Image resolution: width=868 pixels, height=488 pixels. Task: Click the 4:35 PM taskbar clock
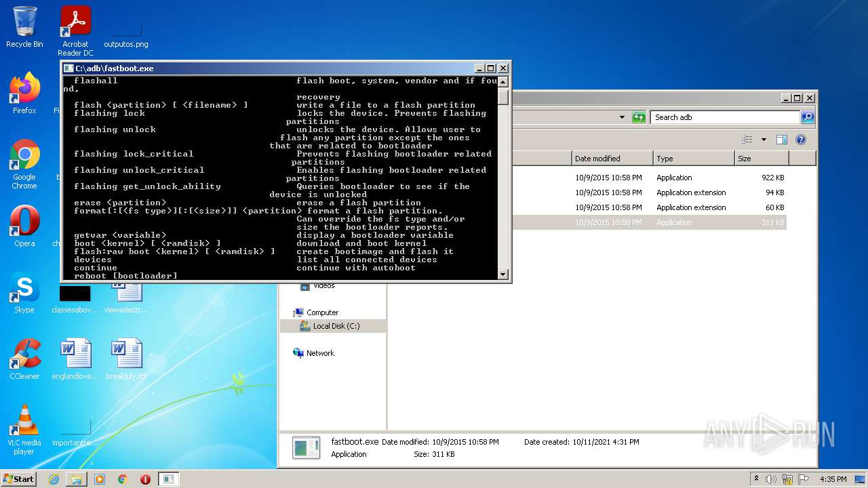833,479
